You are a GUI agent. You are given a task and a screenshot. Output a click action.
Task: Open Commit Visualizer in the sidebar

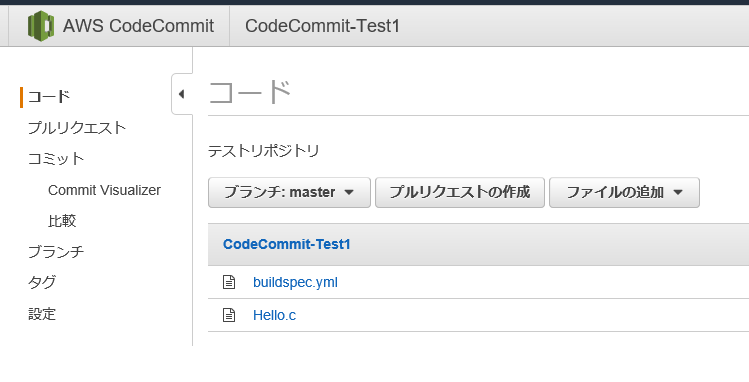pyautogui.click(x=104, y=190)
